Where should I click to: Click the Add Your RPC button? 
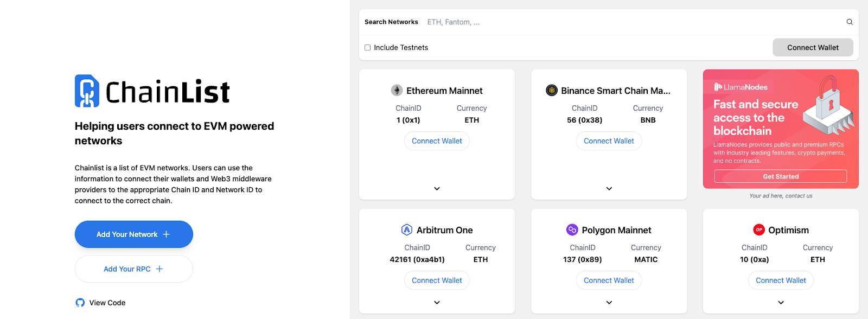[134, 269]
